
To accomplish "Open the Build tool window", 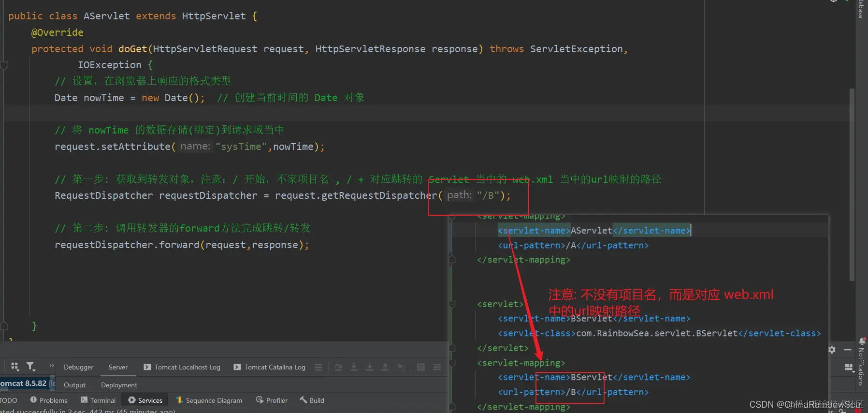I will [312, 400].
